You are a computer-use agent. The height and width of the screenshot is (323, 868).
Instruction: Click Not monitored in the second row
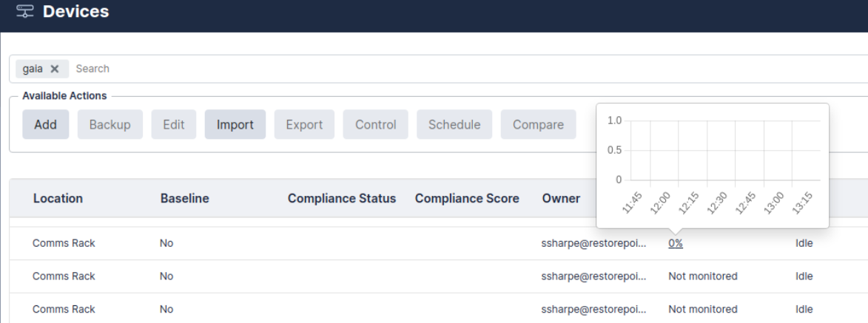(x=702, y=276)
